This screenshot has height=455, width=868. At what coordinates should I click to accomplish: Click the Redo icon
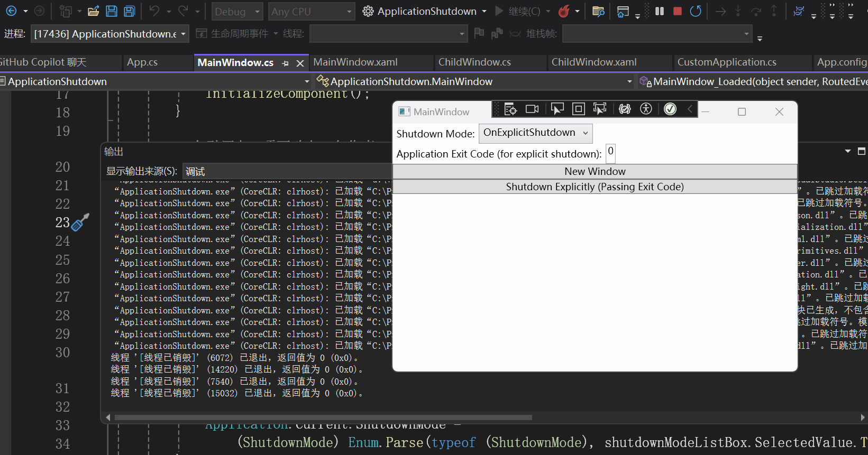click(183, 11)
